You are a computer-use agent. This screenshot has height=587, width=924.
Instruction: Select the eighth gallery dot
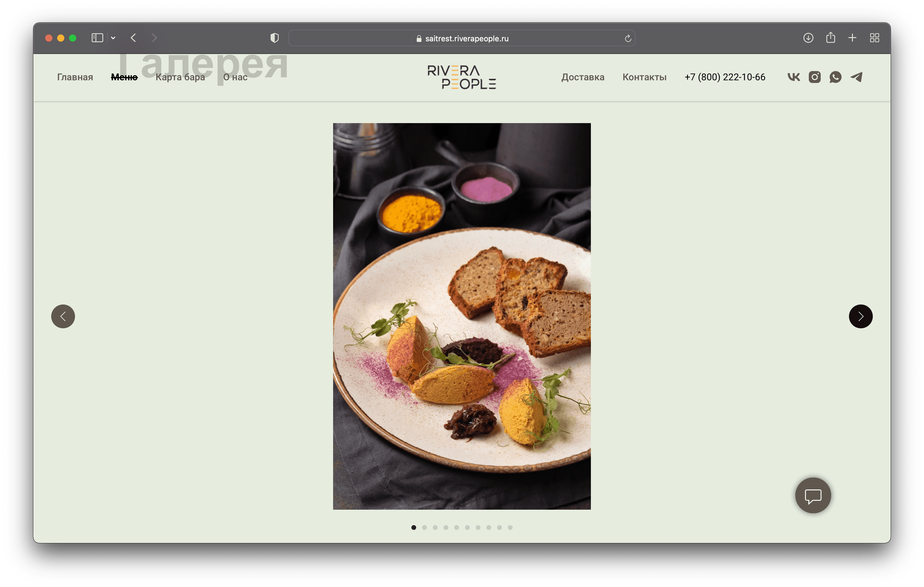tap(492, 528)
